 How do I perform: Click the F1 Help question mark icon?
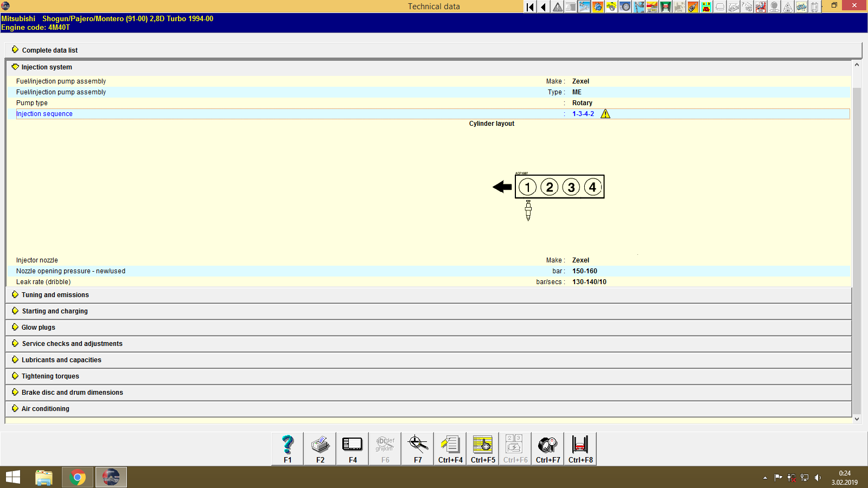(x=287, y=445)
